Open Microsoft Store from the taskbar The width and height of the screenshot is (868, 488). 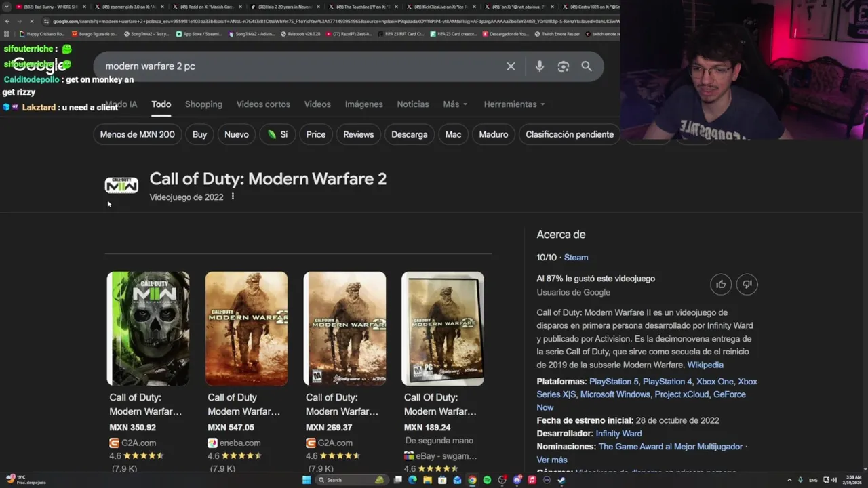click(442, 480)
